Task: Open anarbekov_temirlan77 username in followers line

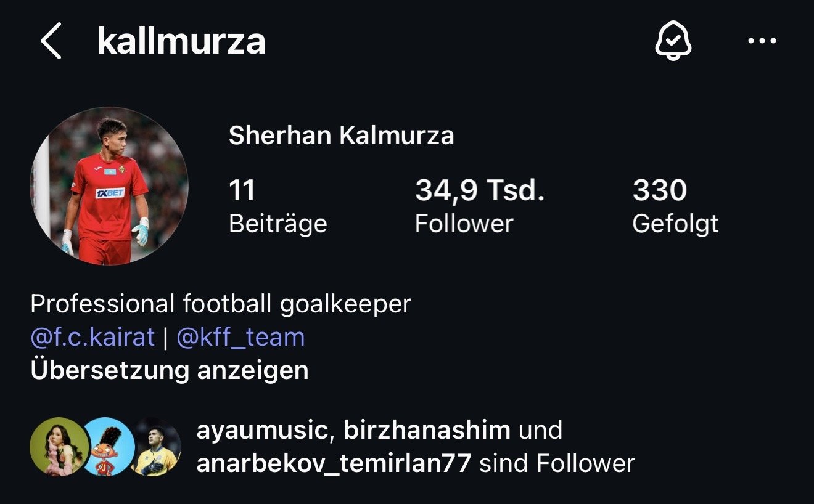Action: click(x=334, y=463)
